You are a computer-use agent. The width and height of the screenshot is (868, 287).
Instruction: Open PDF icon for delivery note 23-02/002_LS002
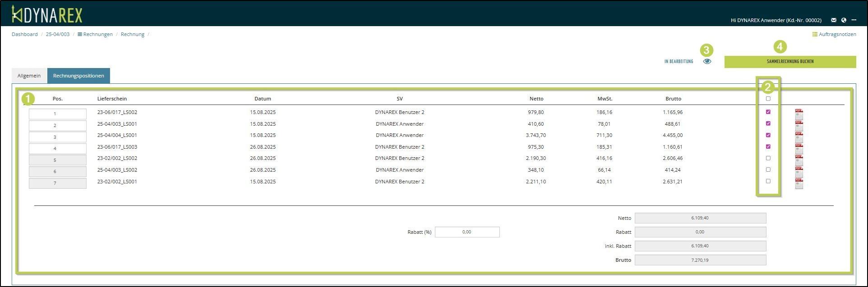click(799, 160)
